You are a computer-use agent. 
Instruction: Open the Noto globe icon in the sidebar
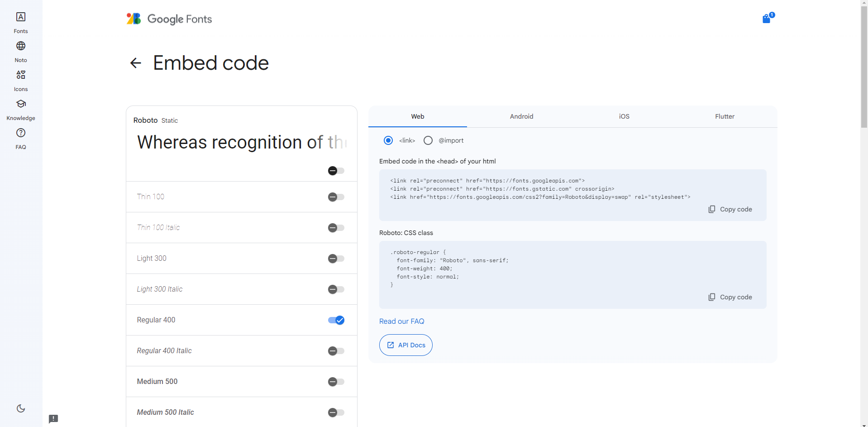[x=21, y=46]
